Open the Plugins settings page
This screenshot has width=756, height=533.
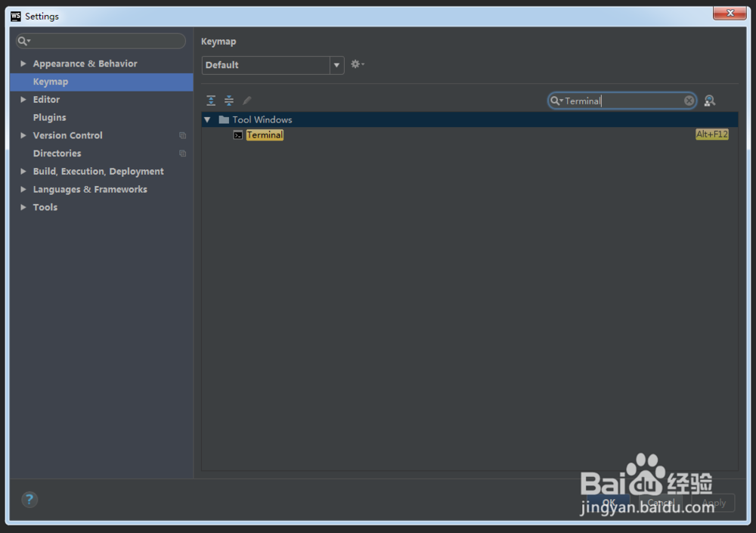pyautogui.click(x=50, y=118)
